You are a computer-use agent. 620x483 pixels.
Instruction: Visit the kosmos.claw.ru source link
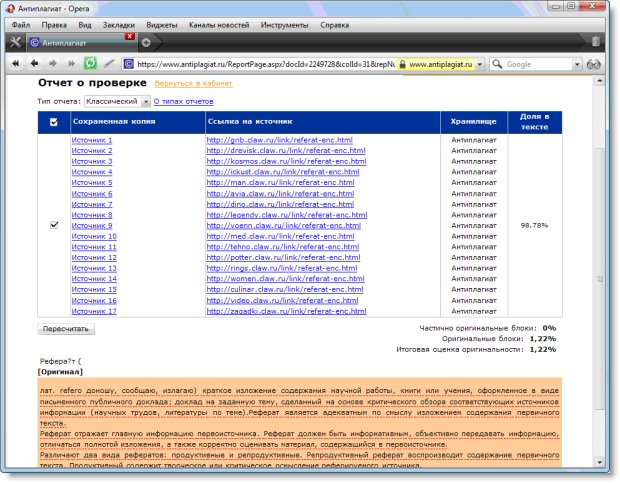click(x=286, y=161)
